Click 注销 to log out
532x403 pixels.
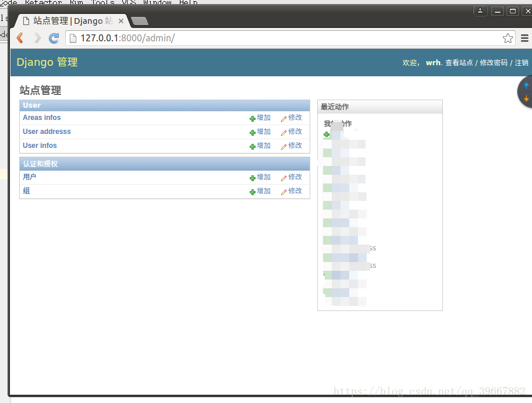(x=522, y=63)
